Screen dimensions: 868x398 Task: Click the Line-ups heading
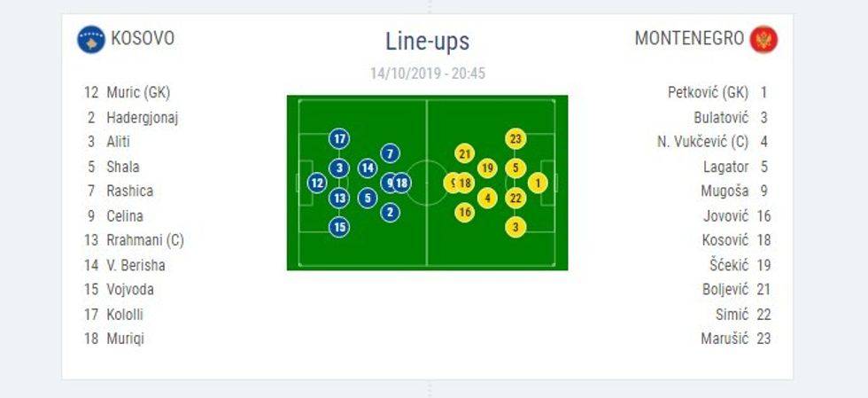click(427, 41)
